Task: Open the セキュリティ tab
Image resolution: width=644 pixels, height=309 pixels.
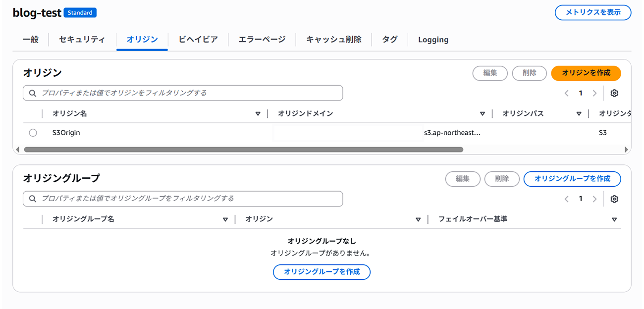Action: click(82, 40)
